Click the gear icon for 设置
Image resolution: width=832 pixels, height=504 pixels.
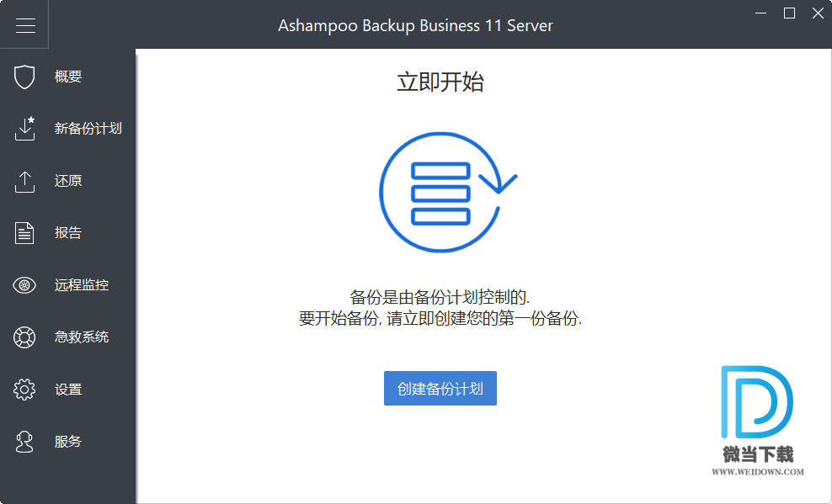point(24,390)
